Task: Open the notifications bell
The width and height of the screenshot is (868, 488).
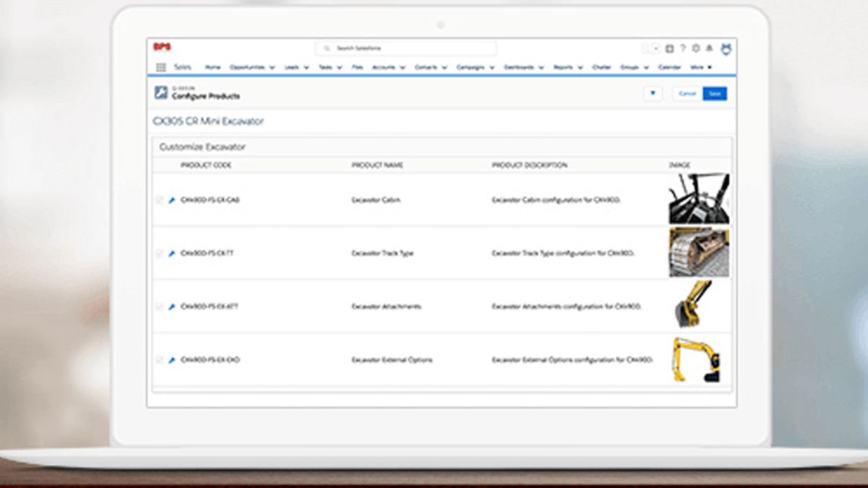Action: pos(708,48)
